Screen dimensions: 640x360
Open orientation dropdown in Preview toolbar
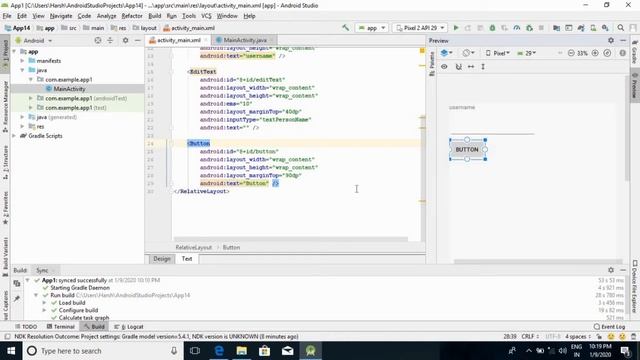coord(469,53)
